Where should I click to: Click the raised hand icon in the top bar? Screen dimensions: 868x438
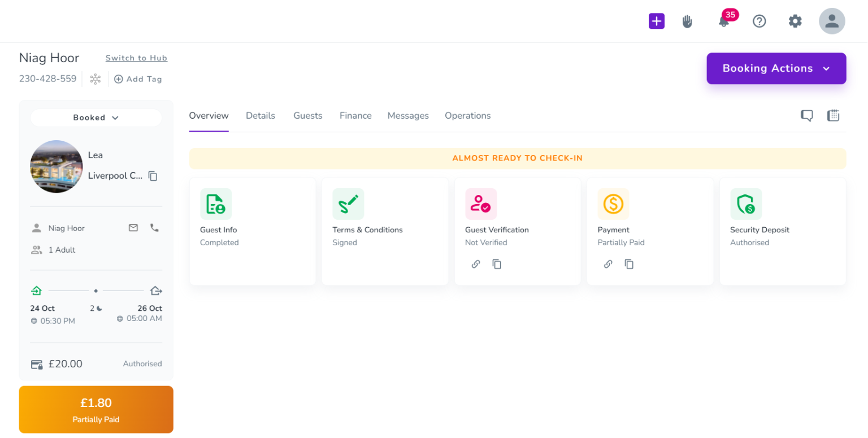pos(687,21)
